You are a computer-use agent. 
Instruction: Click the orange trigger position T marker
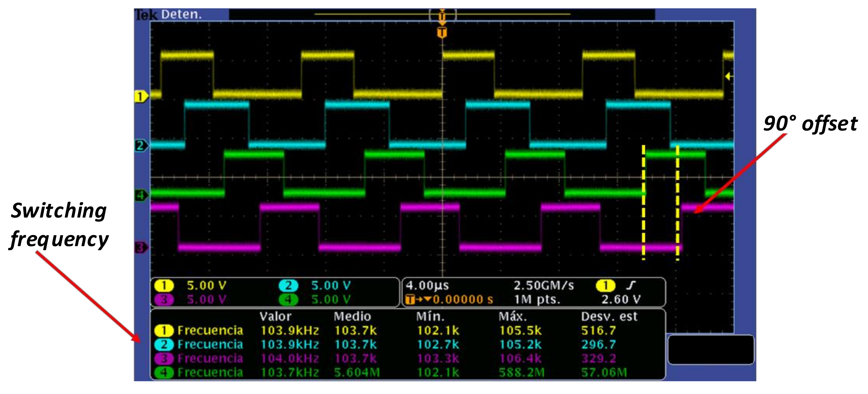tap(442, 33)
